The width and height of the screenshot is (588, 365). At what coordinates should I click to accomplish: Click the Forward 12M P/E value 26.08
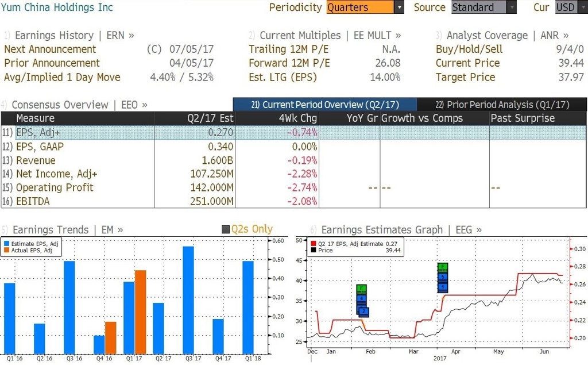point(388,63)
